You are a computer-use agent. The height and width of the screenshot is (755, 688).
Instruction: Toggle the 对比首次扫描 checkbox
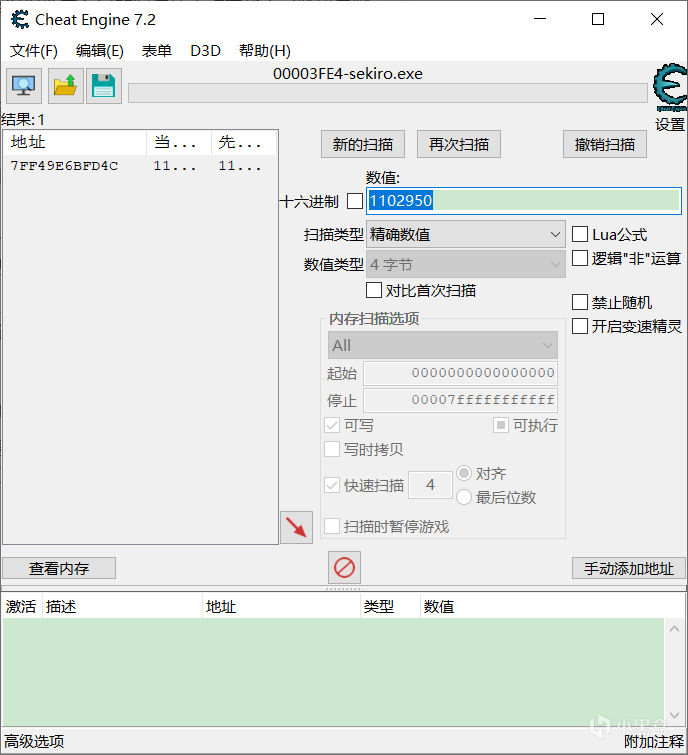coord(374,291)
